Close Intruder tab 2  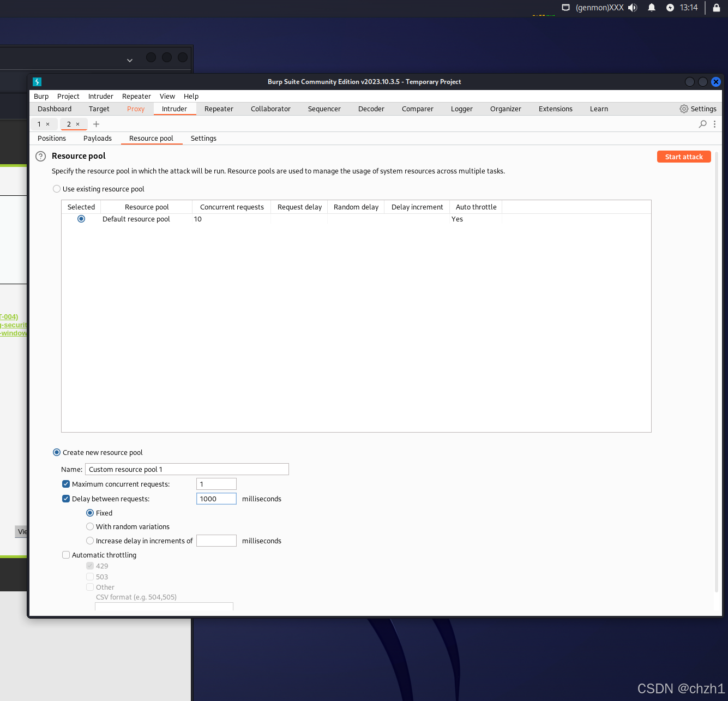tap(77, 124)
